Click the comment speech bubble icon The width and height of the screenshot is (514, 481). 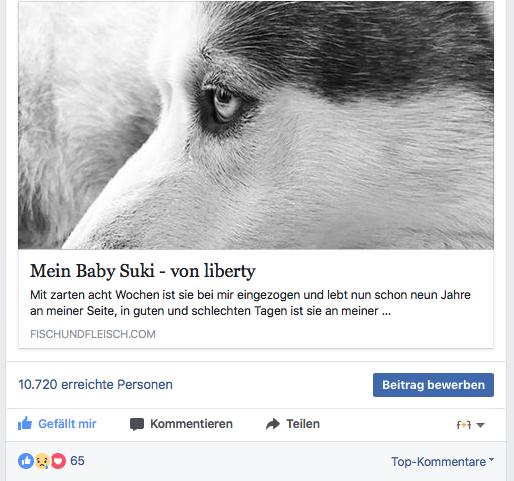(137, 424)
